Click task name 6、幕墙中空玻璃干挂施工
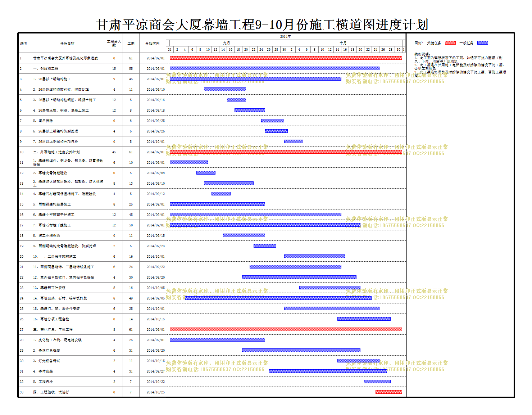Image resolution: width=532 pixels, height=415 pixels. click(54, 215)
